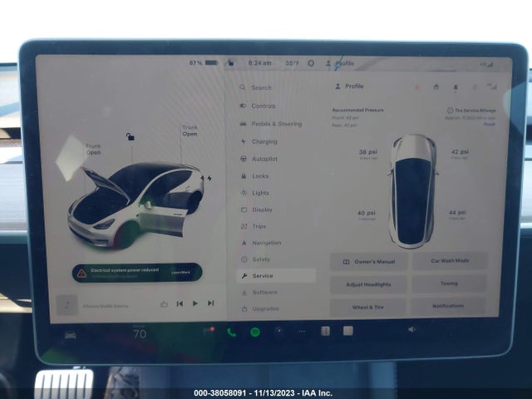Tap the Choose Media Source text

[x=106, y=306]
